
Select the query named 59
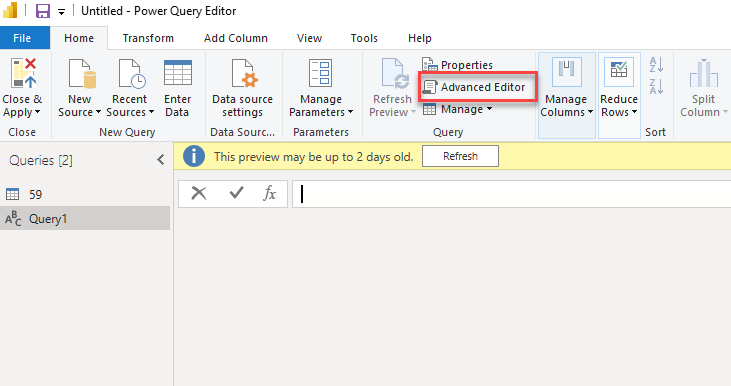[x=85, y=194]
